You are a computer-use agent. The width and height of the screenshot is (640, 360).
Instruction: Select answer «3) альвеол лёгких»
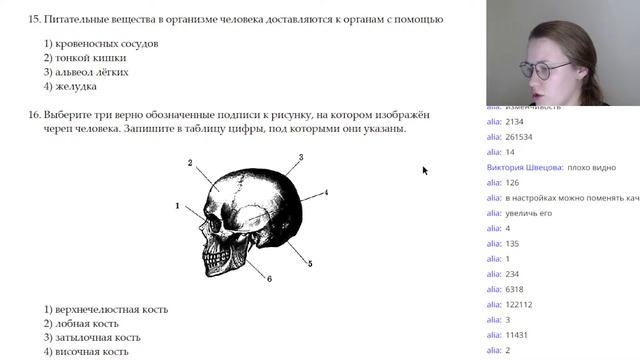tap(86, 72)
